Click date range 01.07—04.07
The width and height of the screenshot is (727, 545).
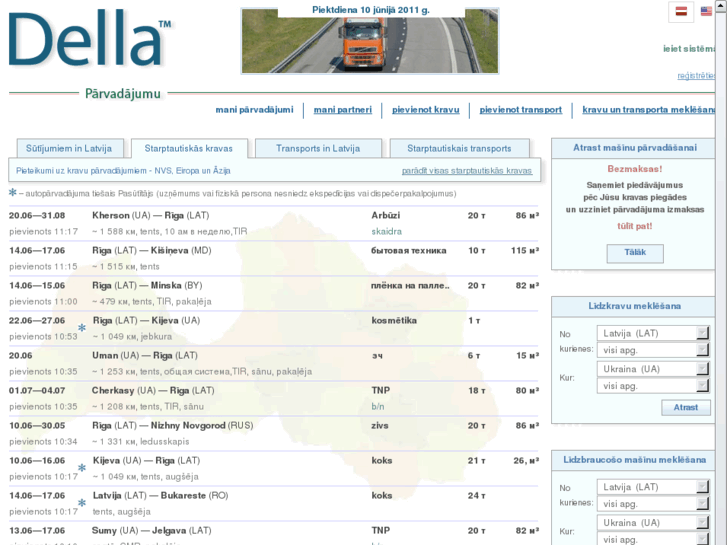pos(37,391)
